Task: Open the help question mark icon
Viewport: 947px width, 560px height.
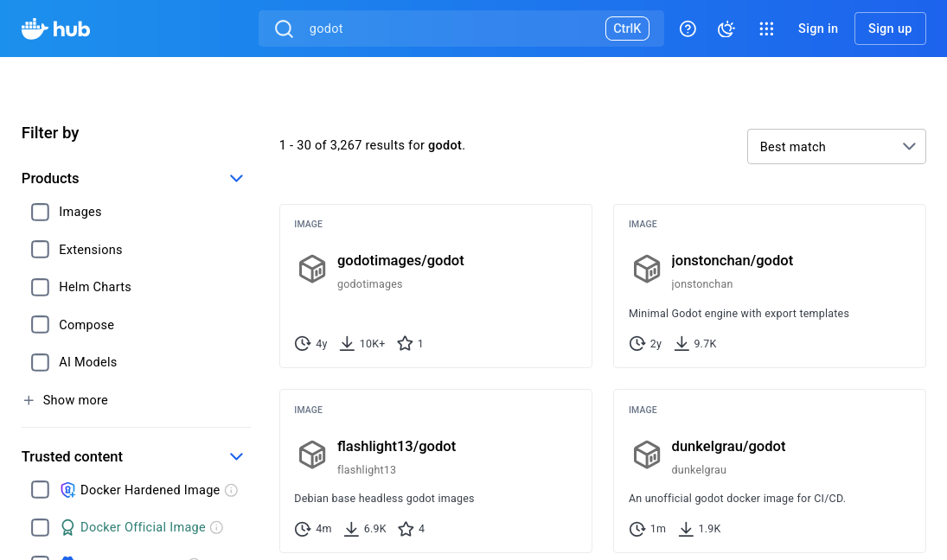Action: point(688,29)
